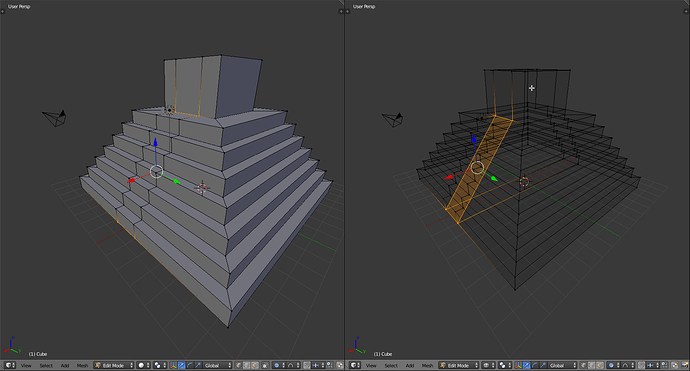This screenshot has height=371, width=690.
Task: Click blue Z-axis arrow in left viewport
Action: coord(155,143)
